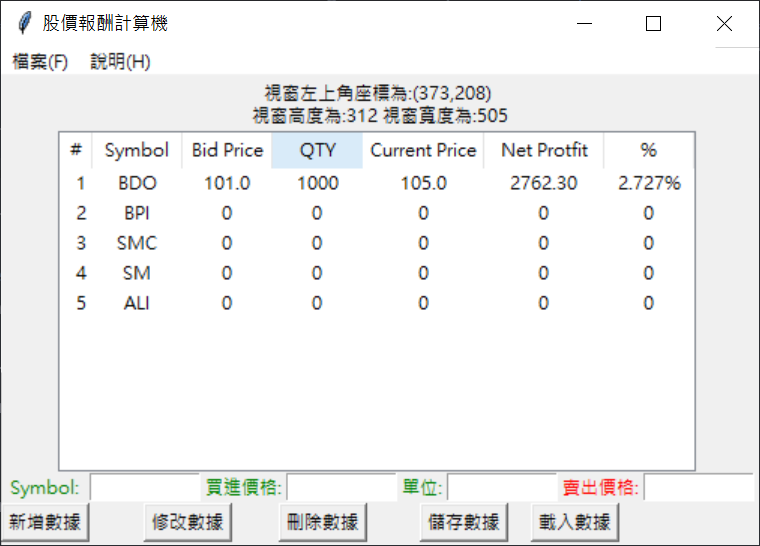This screenshot has height=546, width=760.
Task: Sort by the QTY column header
Action: 317,150
